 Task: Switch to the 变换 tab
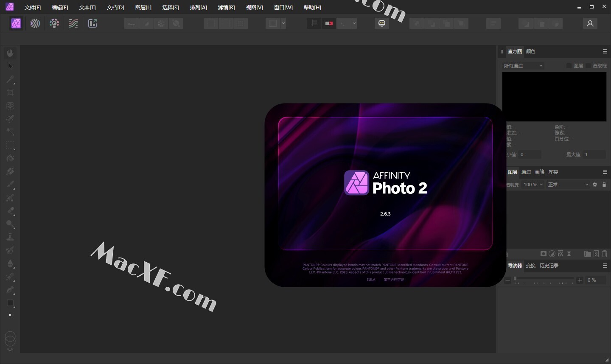531,266
